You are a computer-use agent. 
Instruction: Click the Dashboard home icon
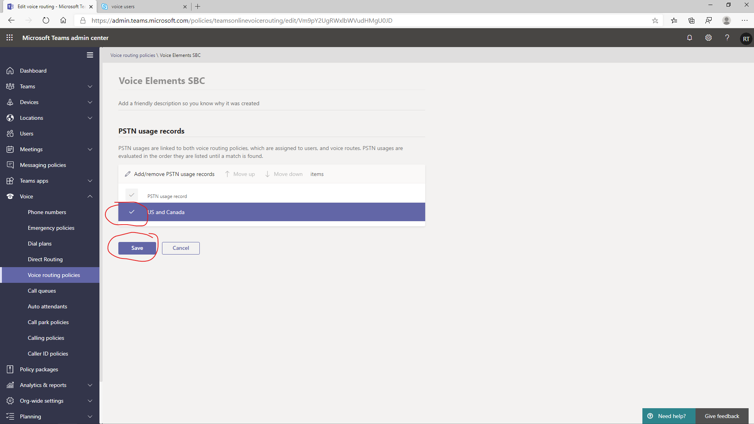pyautogui.click(x=10, y=71)
